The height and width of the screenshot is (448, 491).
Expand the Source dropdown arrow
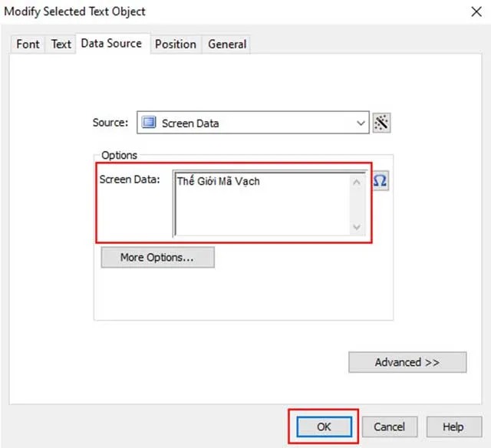361,123
